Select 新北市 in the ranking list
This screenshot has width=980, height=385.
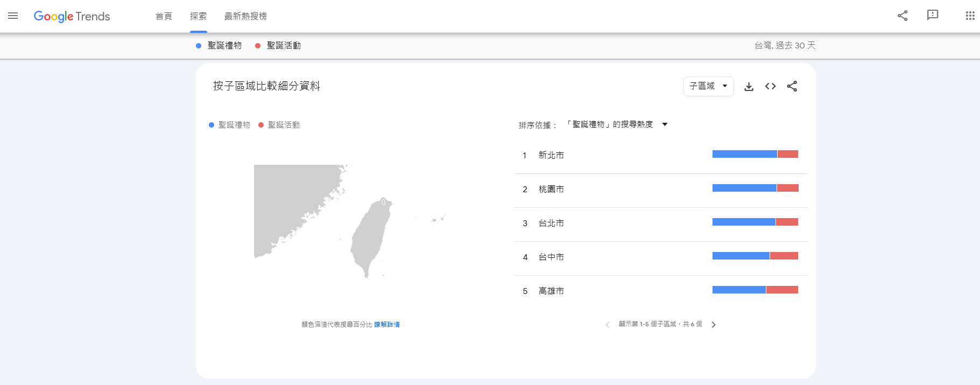click(551, 155)
